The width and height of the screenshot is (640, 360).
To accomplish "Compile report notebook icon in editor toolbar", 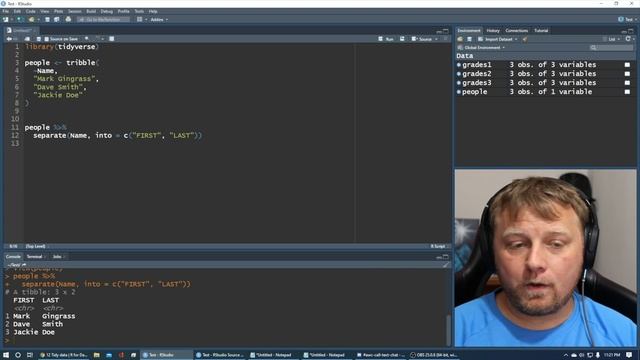I will tap(111, 39).
